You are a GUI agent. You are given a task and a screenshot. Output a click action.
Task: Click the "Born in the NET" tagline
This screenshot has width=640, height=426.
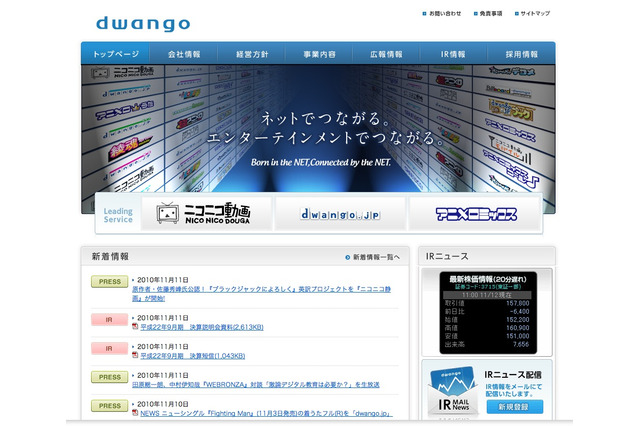tap(321, 162)
